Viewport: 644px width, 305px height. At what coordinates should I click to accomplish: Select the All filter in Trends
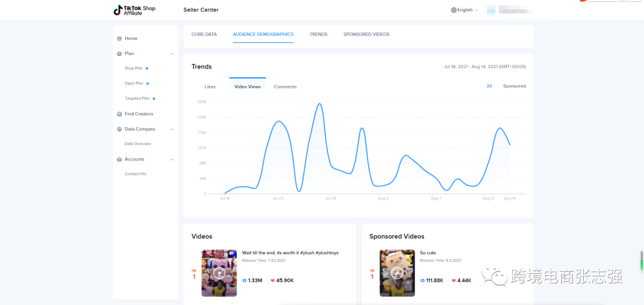tap(489, 86)
